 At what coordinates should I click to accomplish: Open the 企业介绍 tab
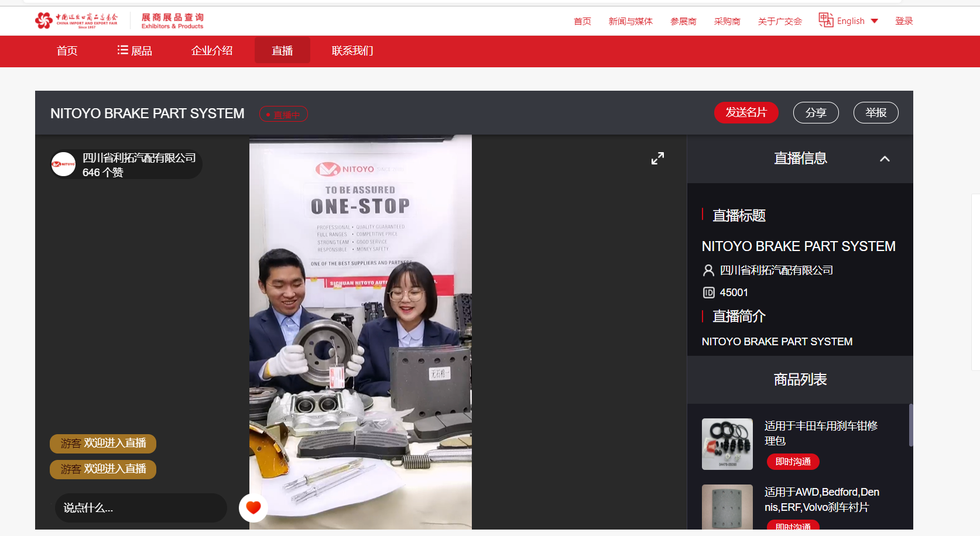tap(212, 51)
